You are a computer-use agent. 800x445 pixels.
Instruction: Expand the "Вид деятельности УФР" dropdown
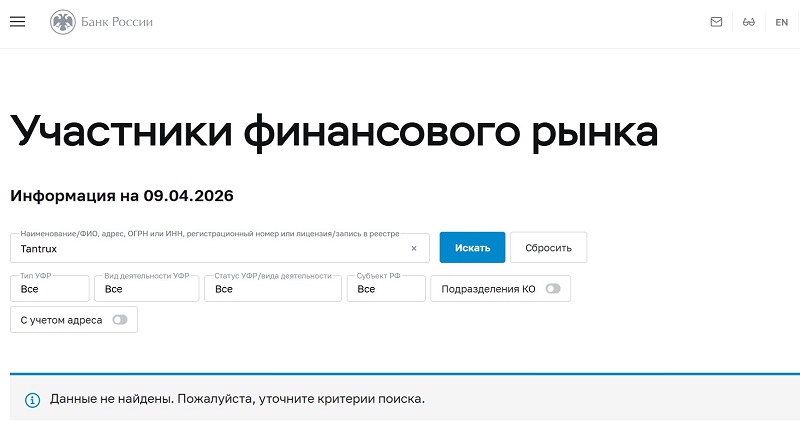tap(146, 289)
